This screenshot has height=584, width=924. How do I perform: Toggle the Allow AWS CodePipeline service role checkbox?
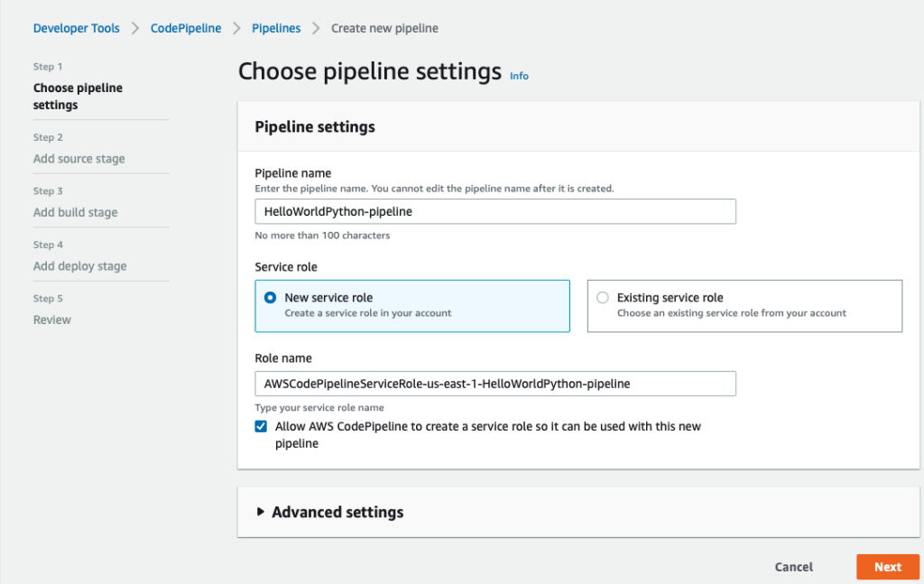coord(261,426)
